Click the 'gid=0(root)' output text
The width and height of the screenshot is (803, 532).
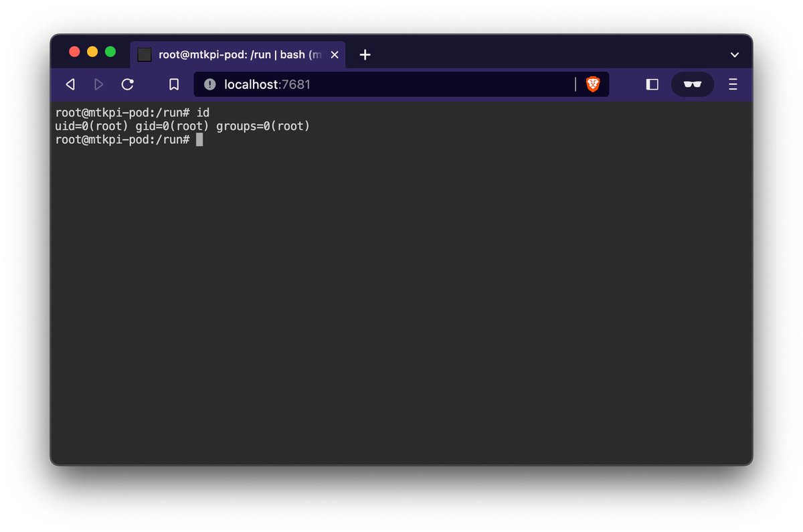[x=172, y=126]
